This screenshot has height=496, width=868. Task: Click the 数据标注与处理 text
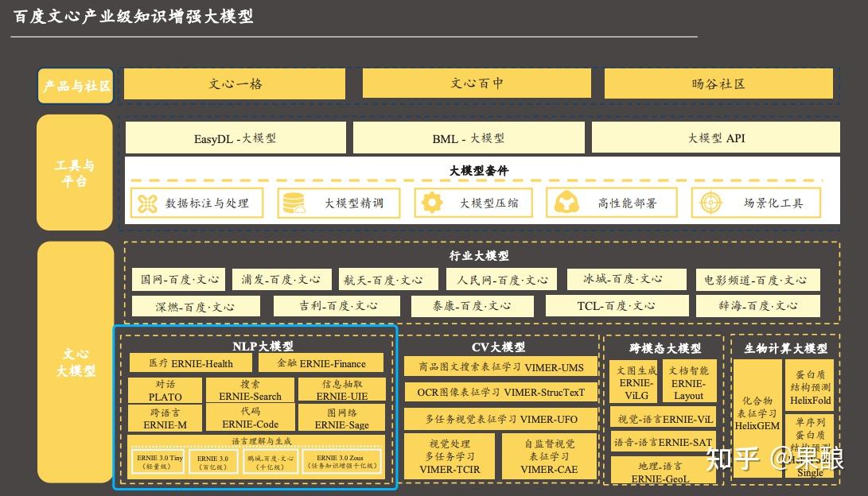pos(207,203)
